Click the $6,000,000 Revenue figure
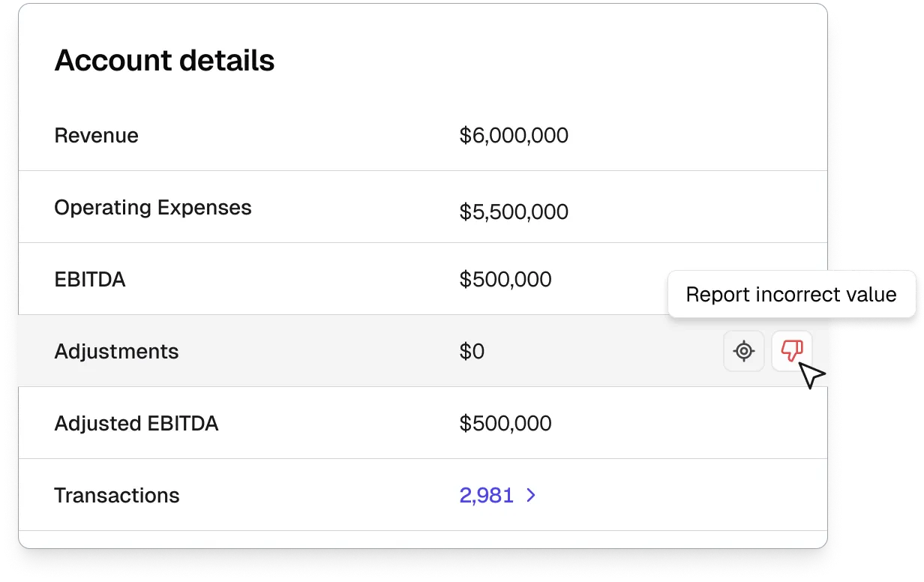Screen dimensions: 924x582 514,135
